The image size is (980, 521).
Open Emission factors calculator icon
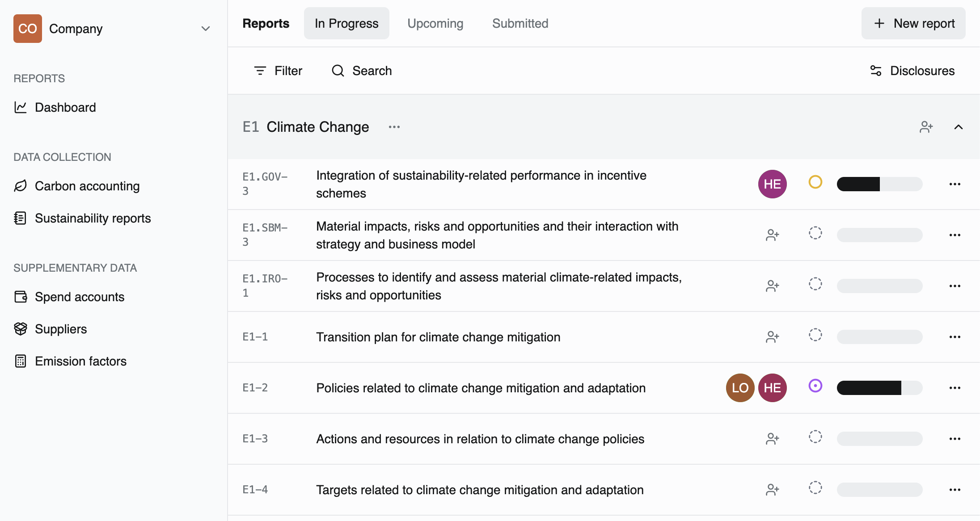(21, 361)
